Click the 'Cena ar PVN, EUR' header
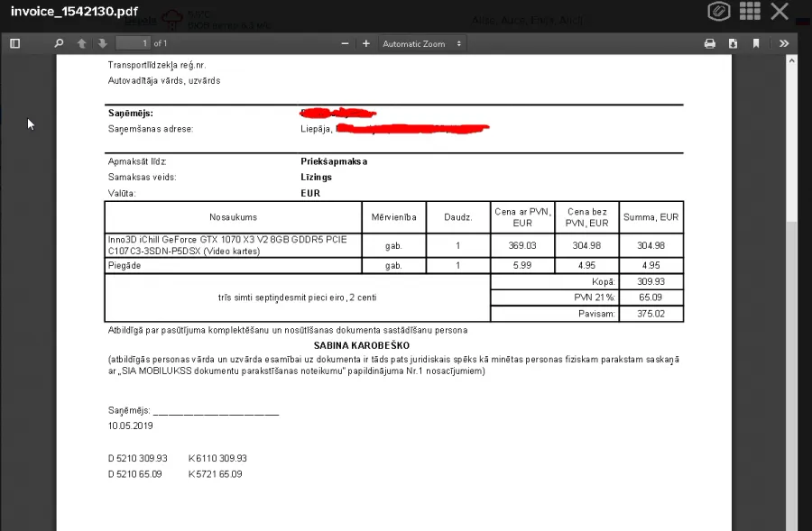The image size is (812, 531). tap(522, 217)
